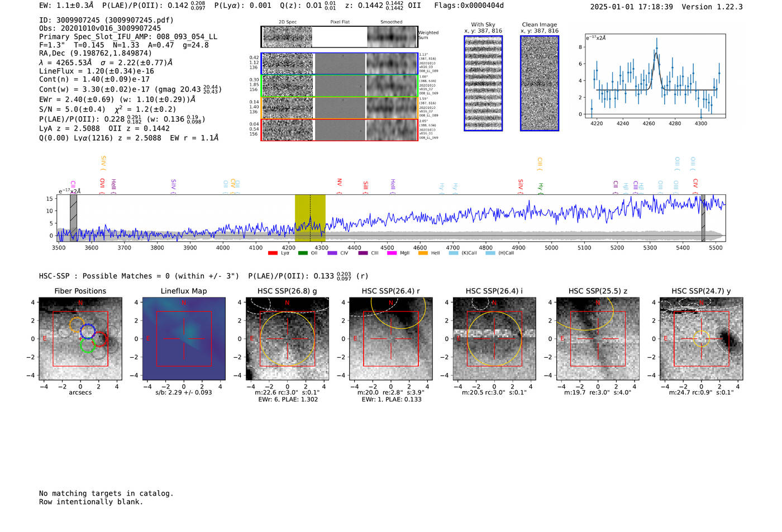
Task: Click the ID 3009907245 text line
Action: tap(106, 20)
